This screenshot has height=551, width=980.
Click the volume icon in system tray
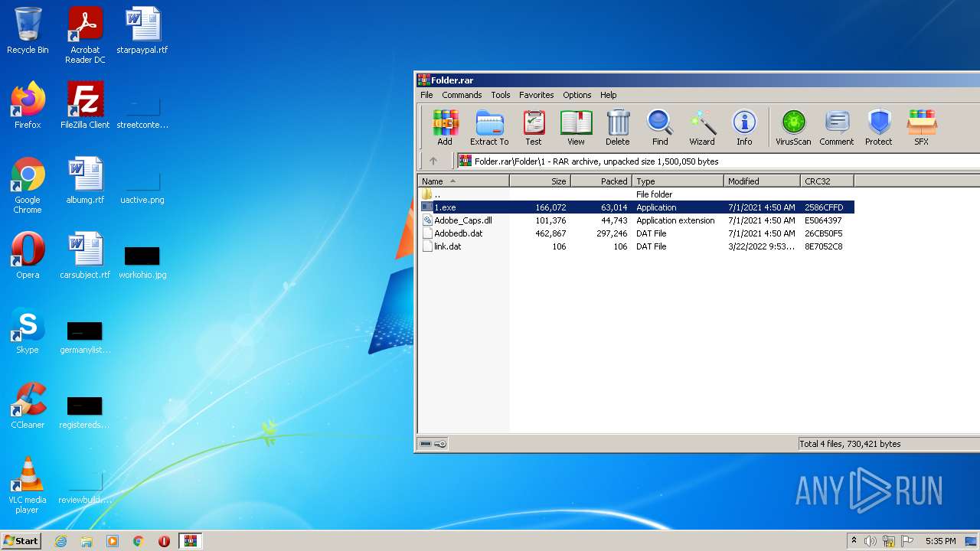(x=870, y=541)
